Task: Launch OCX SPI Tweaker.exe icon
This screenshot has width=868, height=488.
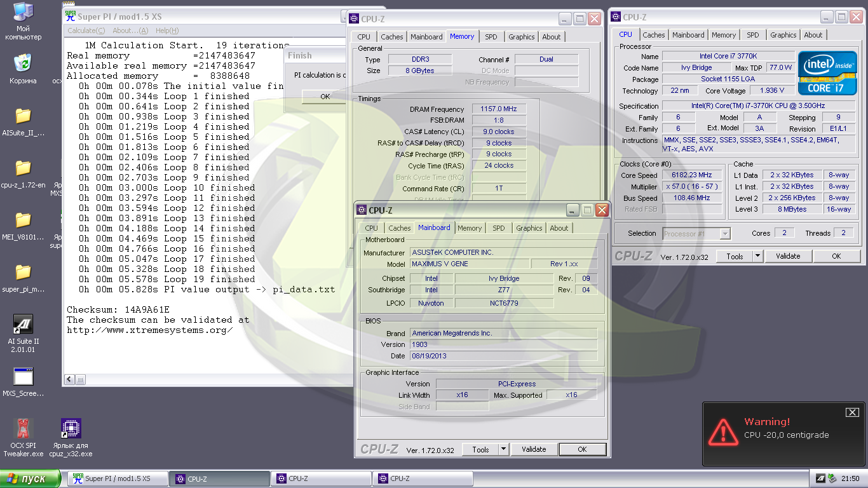Action: point(23,437)
